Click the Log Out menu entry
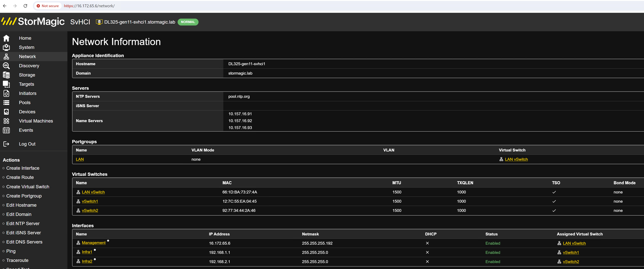 [x=27, y=144]
